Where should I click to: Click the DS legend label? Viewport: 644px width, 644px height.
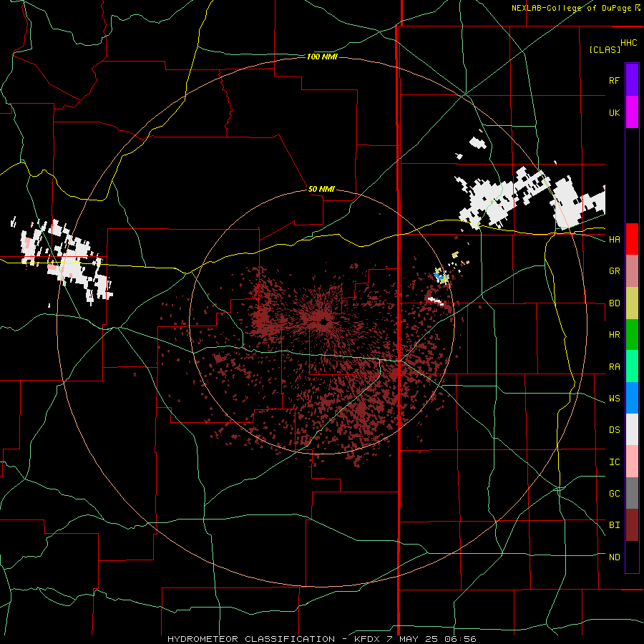pyautogui.click(x=614, y=430)
